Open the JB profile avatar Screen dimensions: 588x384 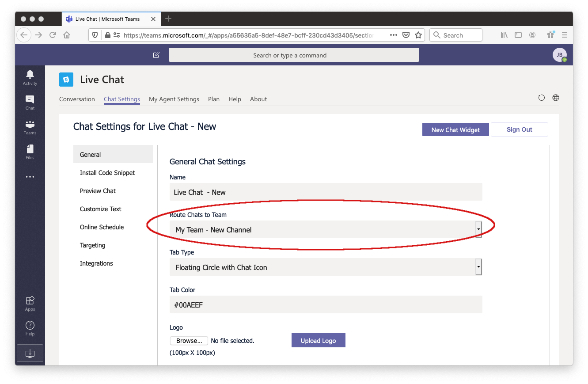(x=559, y=55)
